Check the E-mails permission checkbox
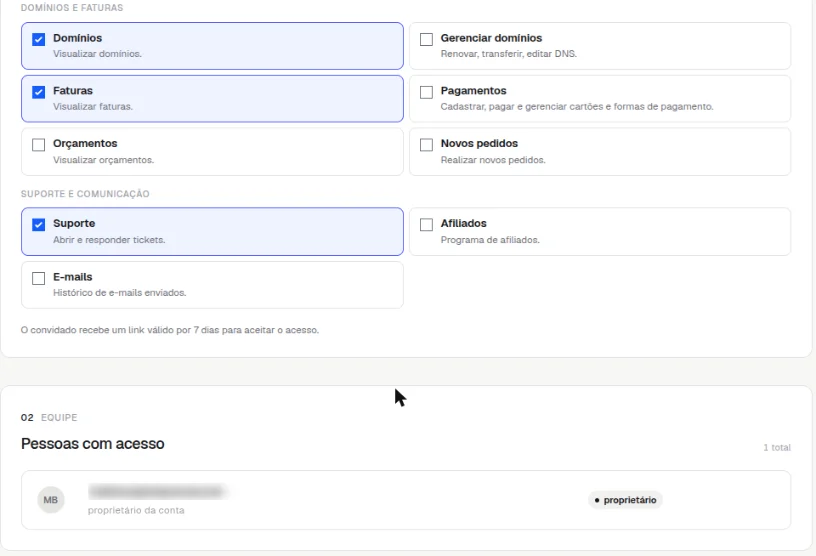 coord(39,279)
